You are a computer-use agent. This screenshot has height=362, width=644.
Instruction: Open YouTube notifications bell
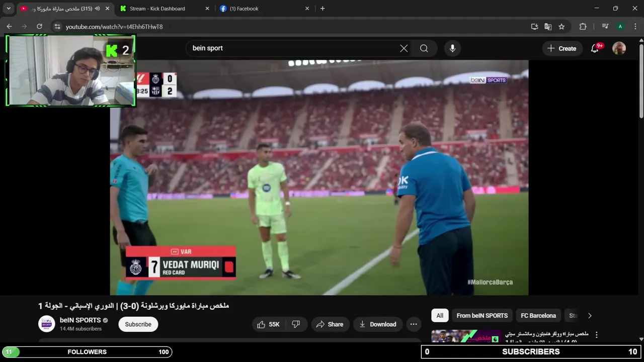tap(595, 48)
